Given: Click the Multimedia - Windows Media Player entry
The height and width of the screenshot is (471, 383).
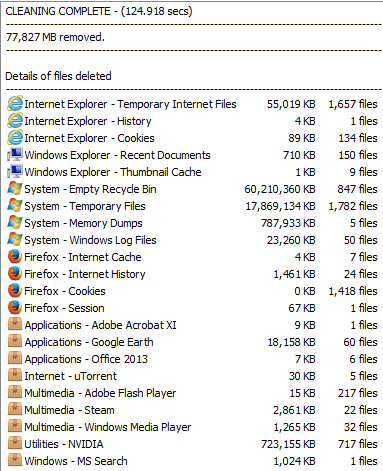Looking at the screenshot, I should pos(192,427).
